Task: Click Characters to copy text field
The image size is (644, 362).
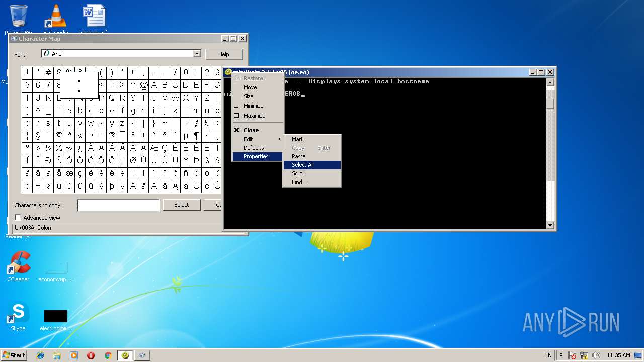Action: pos(118,205)
